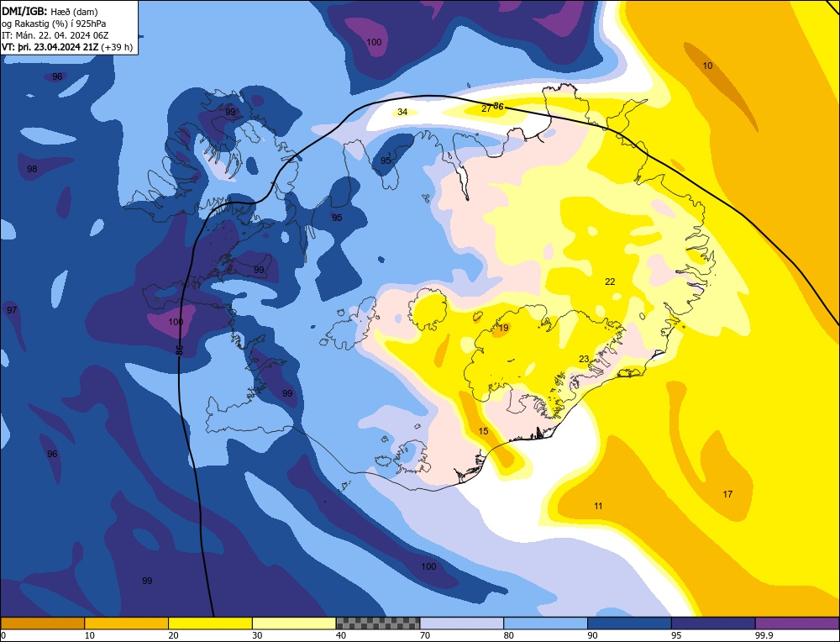Choose the light blue 80–90 legend swatch
Viewport: 840px width, 642px height.
tap(546, 623)
